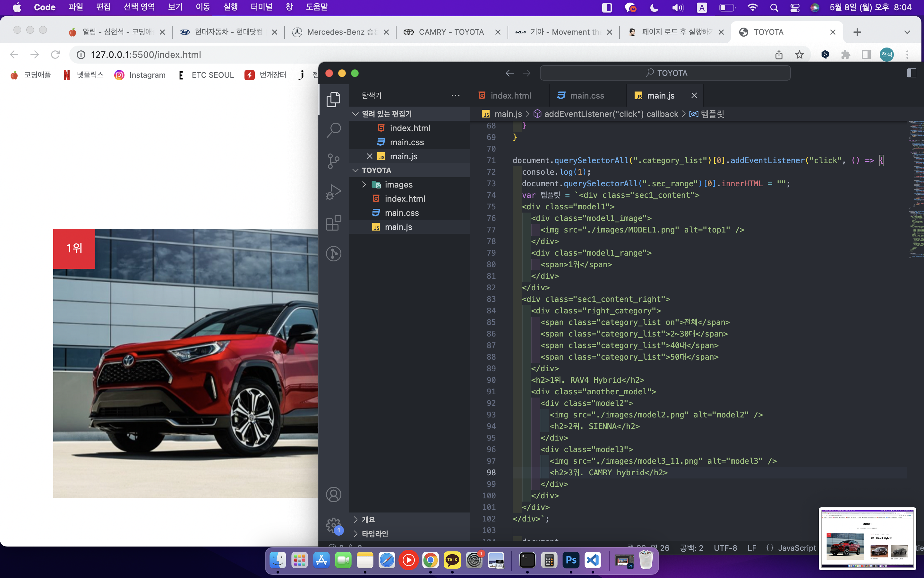Bookmark this page with the star icon
The image size is (924, 578).
coord(799,55)
